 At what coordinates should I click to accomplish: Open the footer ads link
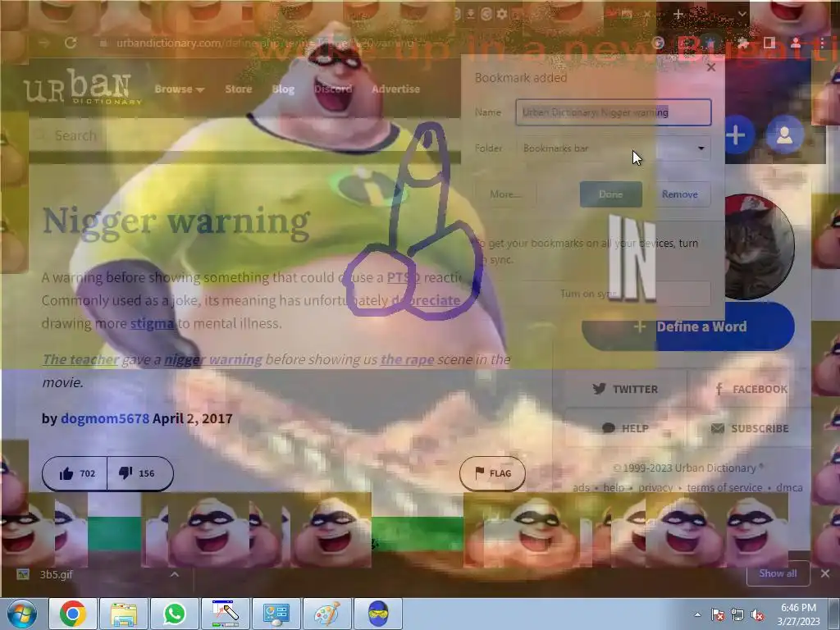(x=582, y=487)
